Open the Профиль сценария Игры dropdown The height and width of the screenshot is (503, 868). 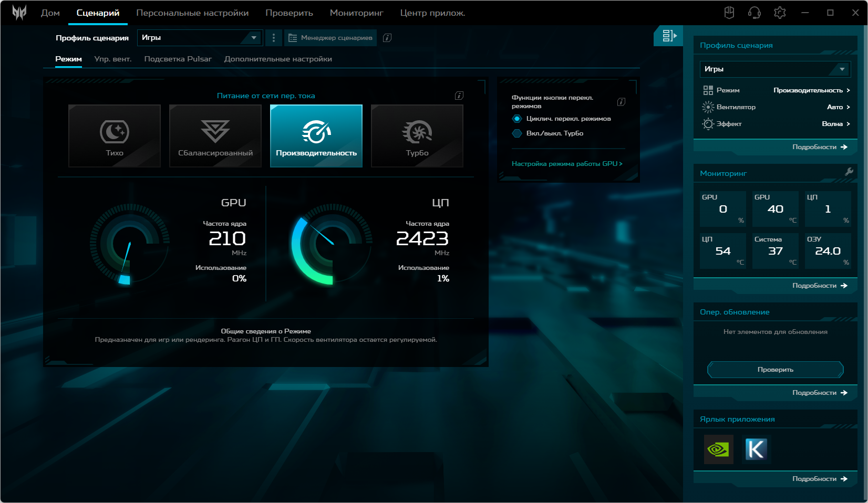coord(200,38)
